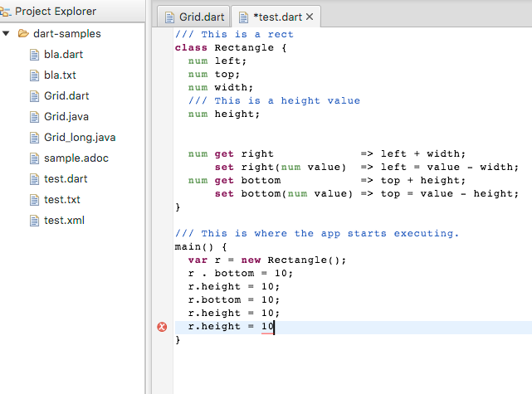Open test.txt from the file list

pos(61,200)
